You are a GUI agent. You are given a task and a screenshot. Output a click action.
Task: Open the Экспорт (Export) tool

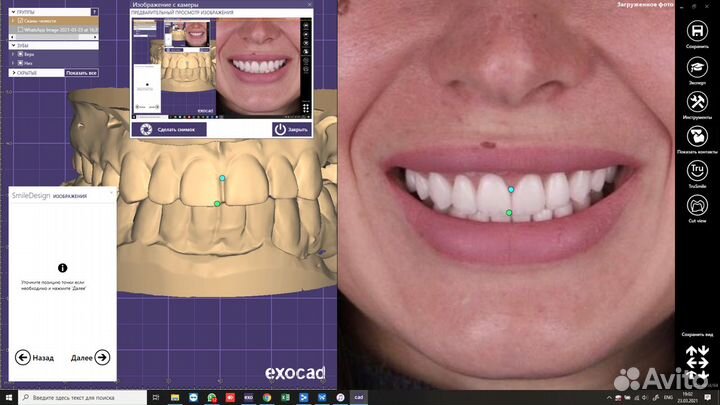697,66
